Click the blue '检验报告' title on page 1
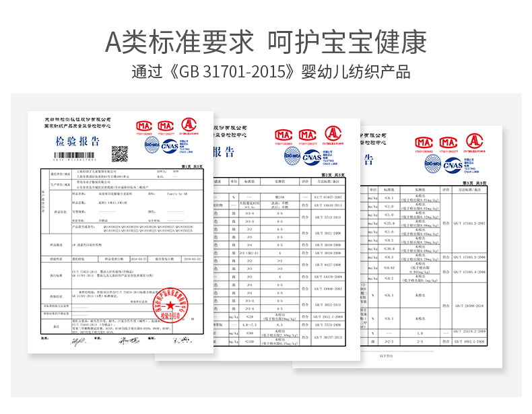Screen dimensions: 532x414 77,141
